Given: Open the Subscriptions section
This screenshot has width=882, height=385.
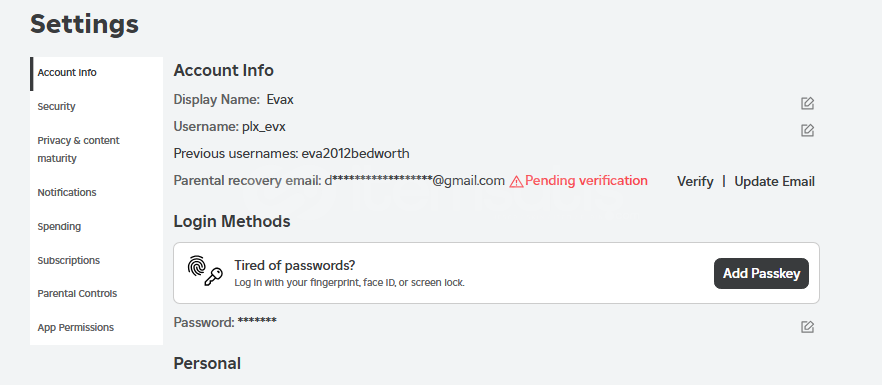Looking at the screenshot, I should click(x=96, y=260).
